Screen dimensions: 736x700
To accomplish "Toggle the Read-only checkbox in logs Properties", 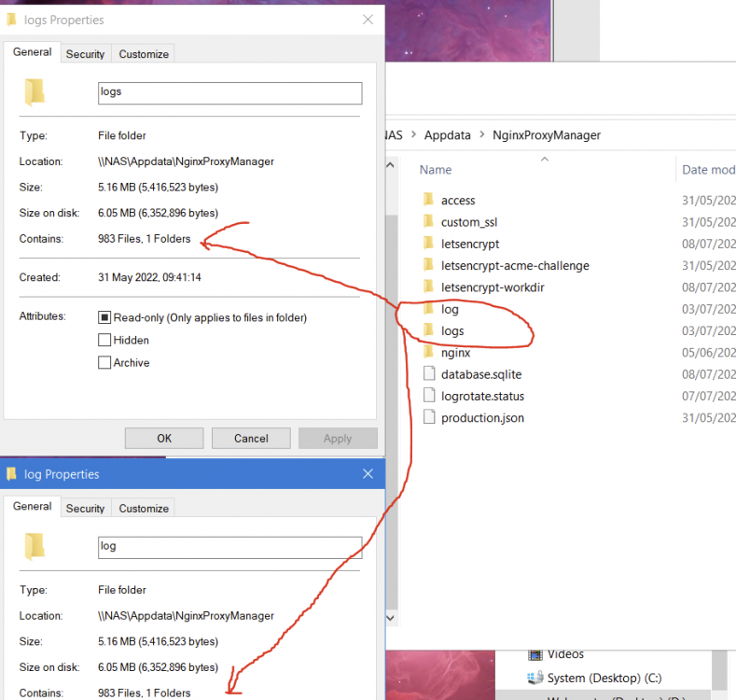I will click(104, 317).
